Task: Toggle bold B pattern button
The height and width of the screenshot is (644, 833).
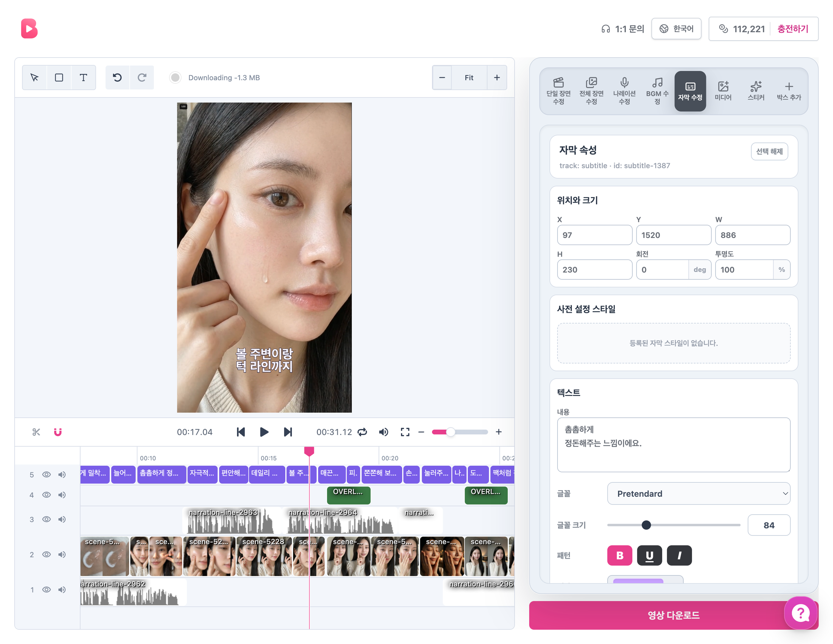Action: (x=620, y=555)
